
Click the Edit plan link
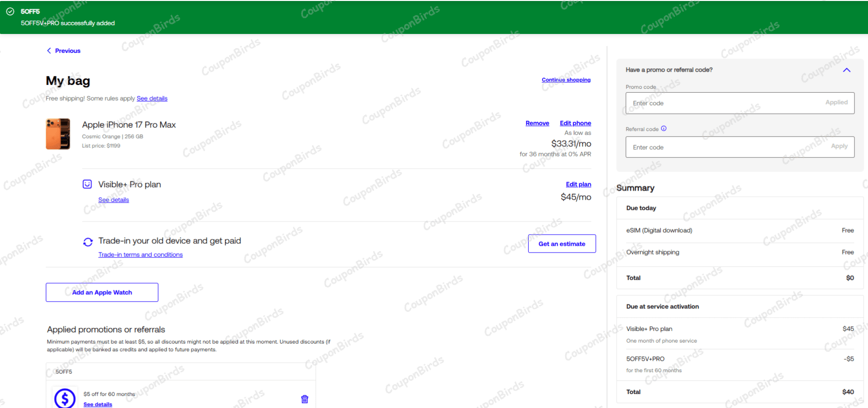pyautogui.click(x=578, y=185)
